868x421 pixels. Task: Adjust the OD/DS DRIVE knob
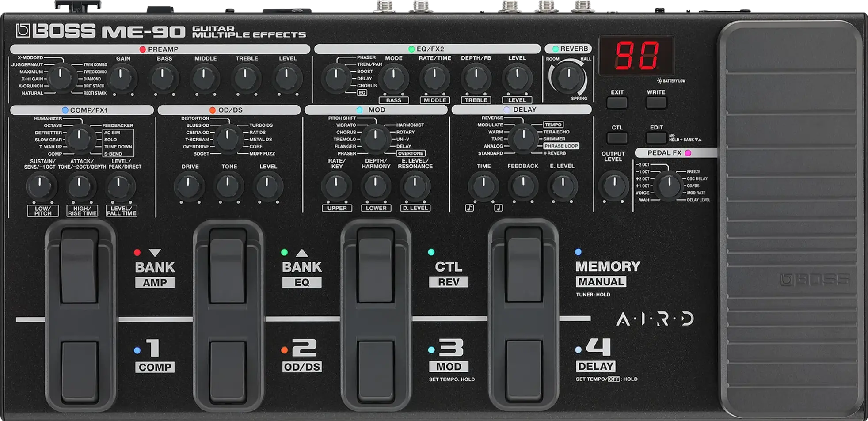[x=189, y=186]
